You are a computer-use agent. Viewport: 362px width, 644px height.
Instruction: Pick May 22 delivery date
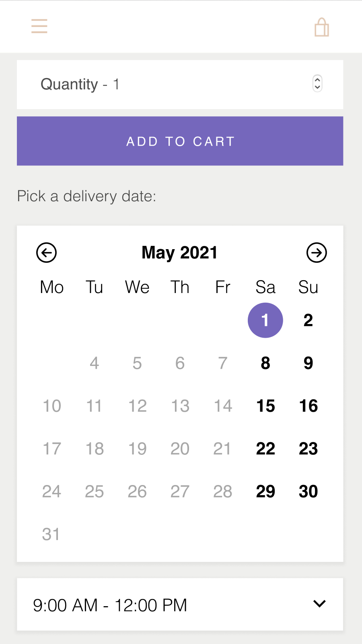click(265, 448)
